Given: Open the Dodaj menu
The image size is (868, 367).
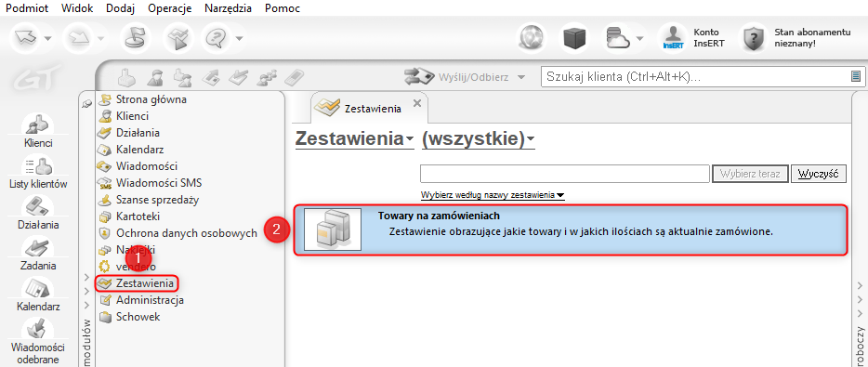Looking at the screenshot, I should click(121, 8).
